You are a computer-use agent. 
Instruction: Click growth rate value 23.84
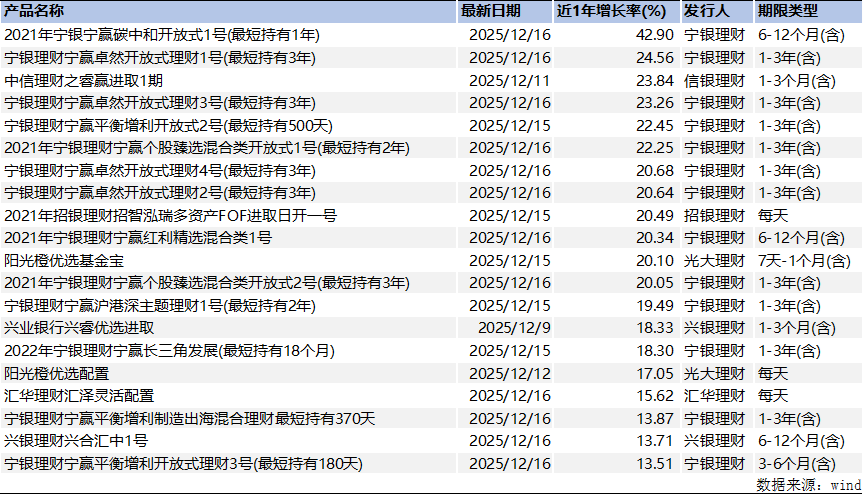click(x=655, y=81)
